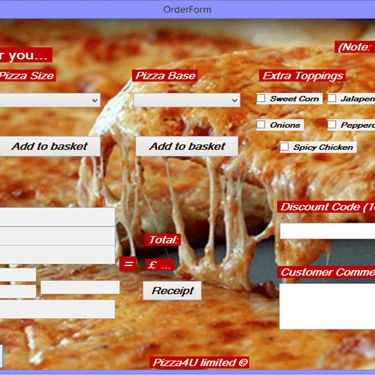Click the Receipt button

click(x=172, y=291)
